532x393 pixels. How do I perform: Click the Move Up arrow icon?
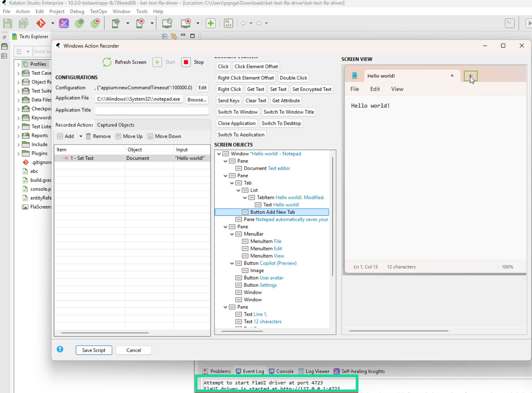pyautogui.click(x=118, y=136)
